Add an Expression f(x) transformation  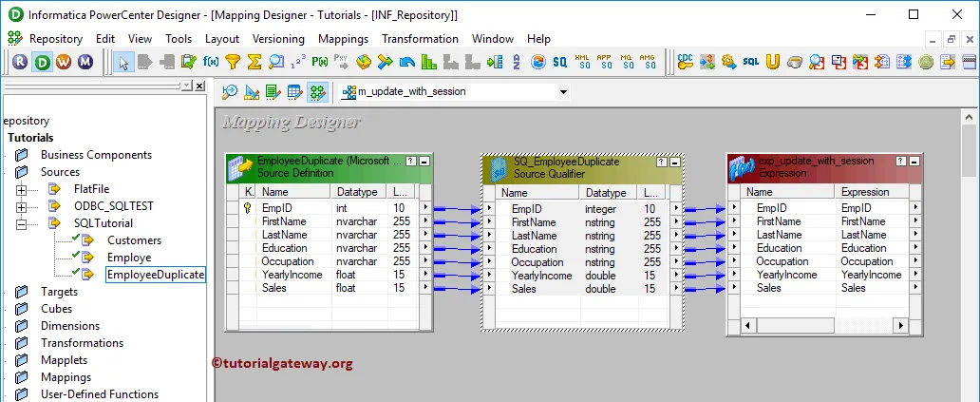(x=211, y=62)
